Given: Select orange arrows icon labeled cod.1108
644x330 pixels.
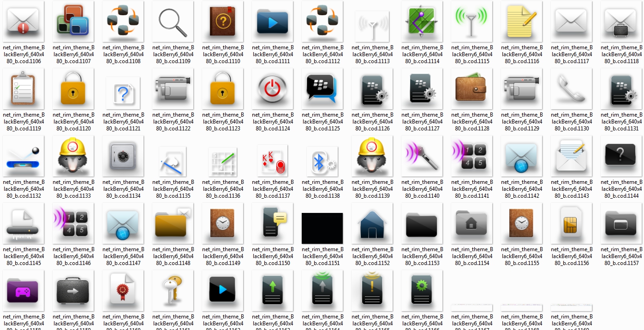Looking at the screenshot, I should 123,21.
